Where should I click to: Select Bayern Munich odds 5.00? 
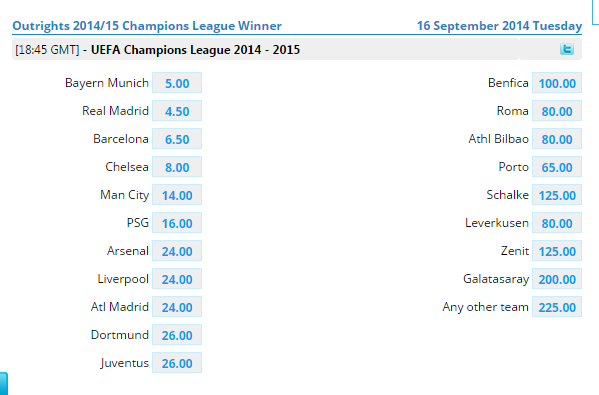coord(177,83)
